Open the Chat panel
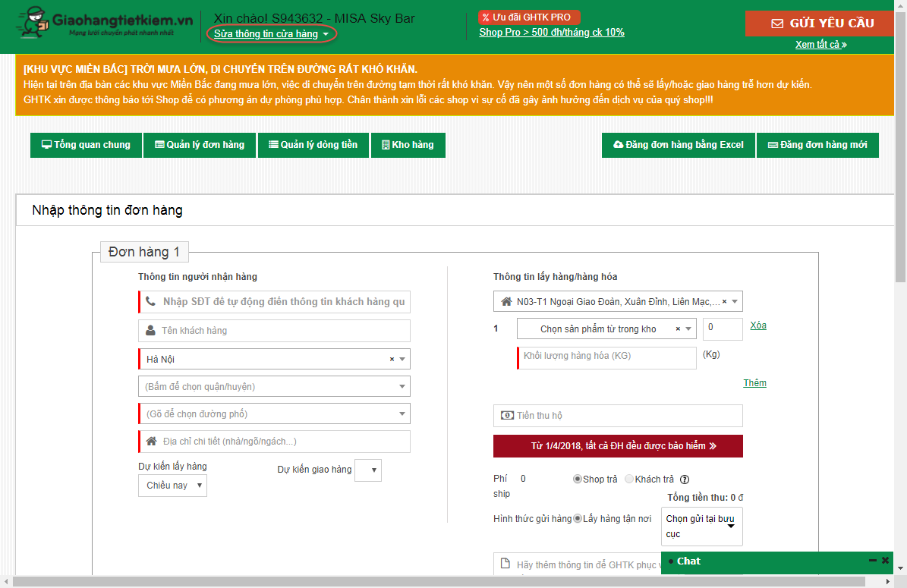The image size is (907, 588). [x=688, y=561]
